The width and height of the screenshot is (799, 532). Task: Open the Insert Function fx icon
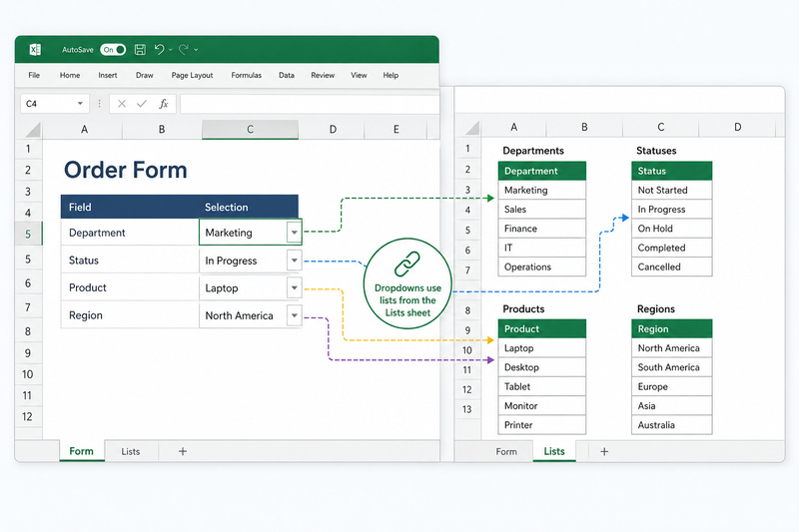click(163, 104)
